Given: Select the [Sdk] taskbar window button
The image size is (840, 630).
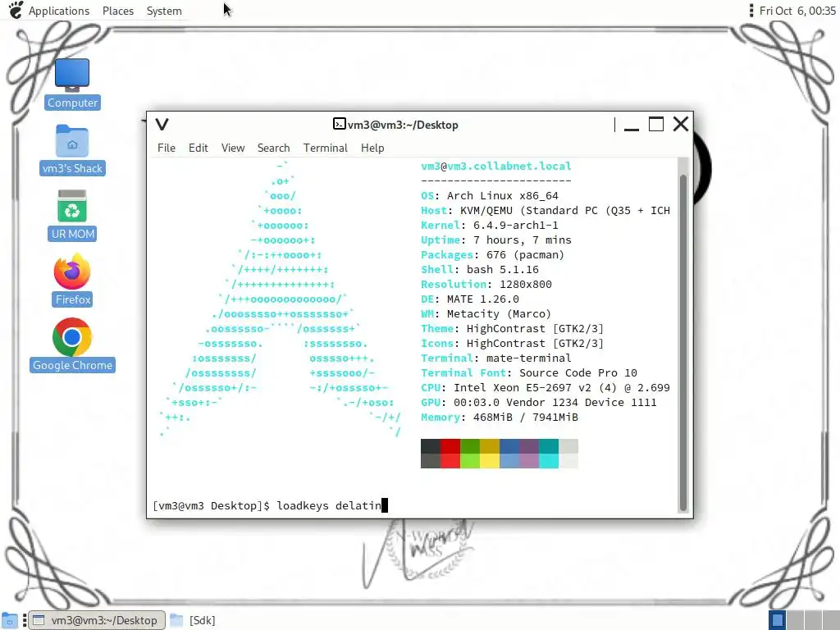Looking at the screenshot, I should click(x=193, y=620).
